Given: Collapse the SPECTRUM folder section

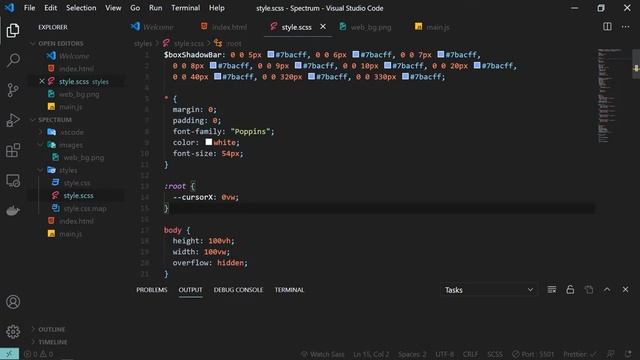Looking at the screenshot, I should pyautogui.click(x=55, y=120).
